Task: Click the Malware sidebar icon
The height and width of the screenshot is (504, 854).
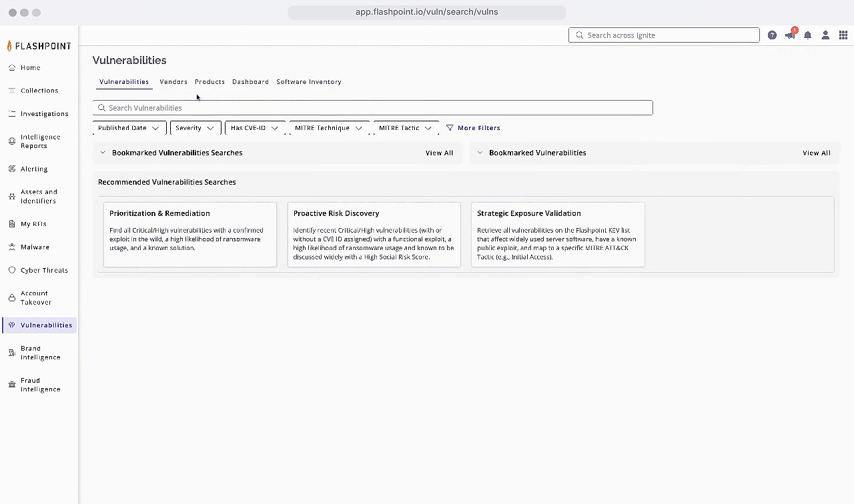Action: click(x=12, y=247)
